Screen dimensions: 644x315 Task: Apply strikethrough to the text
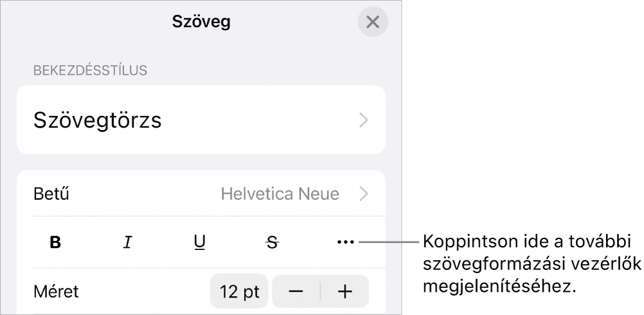273,243
